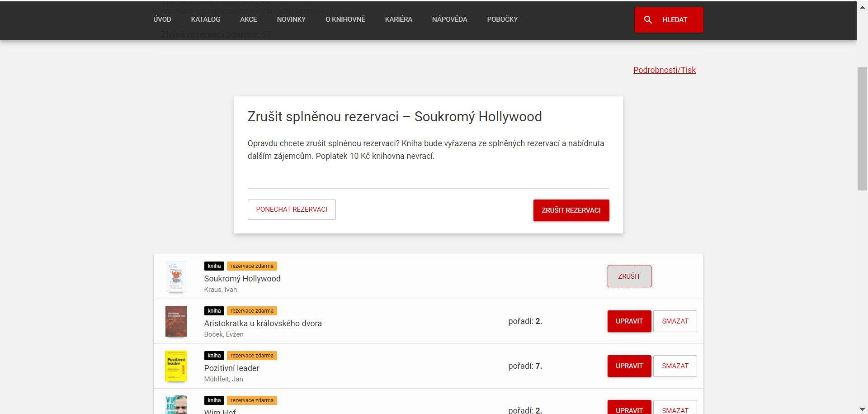Image resolution: width=868 pixels, height=414 pixels.
Task: Confirm with Zrušit rezervaci button
Action: point(571,210)
